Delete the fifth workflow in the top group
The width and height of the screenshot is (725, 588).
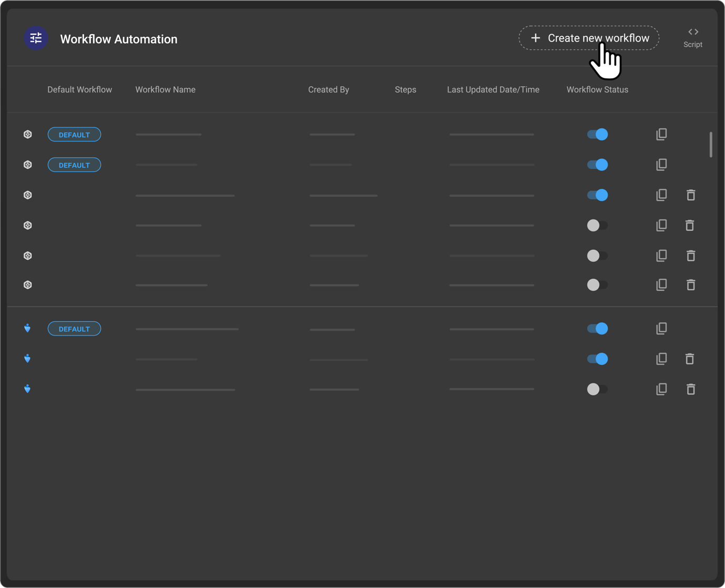point(690,256)
